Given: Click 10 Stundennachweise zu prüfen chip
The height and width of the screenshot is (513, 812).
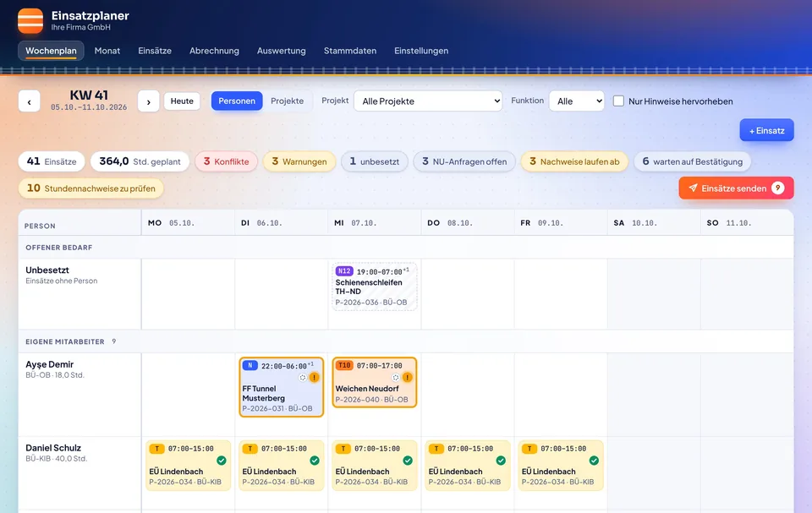Looking at the screenshot, I should tap(91, 188).
